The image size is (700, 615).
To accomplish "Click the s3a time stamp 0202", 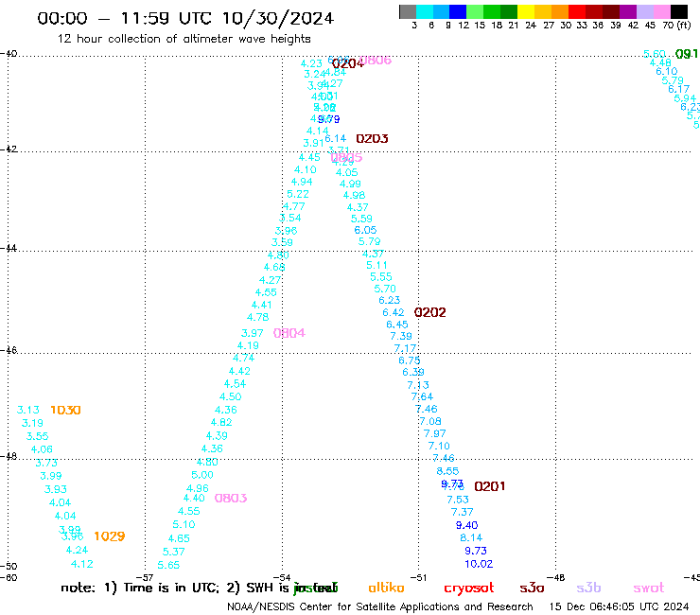I will point(429,312).
